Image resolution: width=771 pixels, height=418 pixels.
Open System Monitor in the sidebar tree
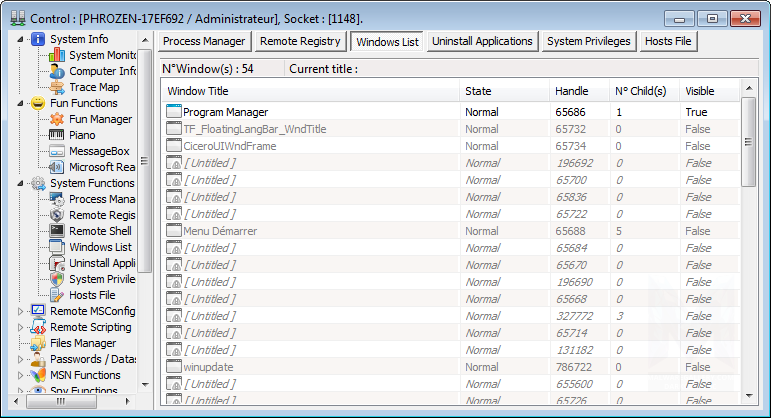point(102,55)
